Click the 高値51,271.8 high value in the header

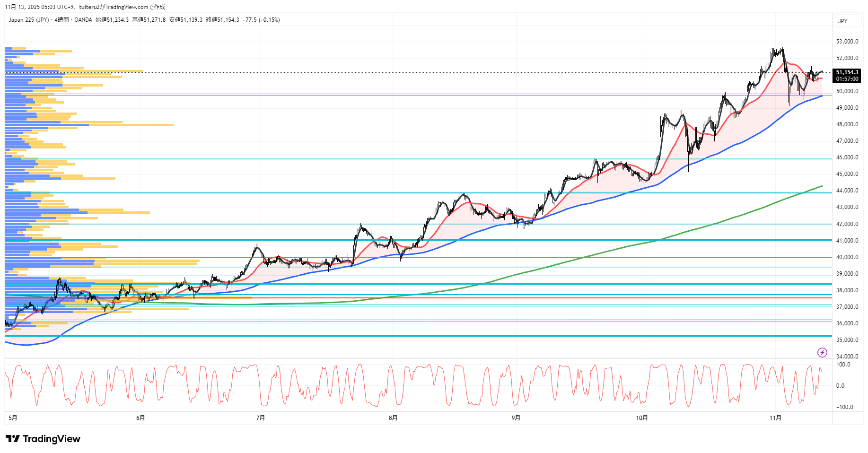click(x=149, y=20)
